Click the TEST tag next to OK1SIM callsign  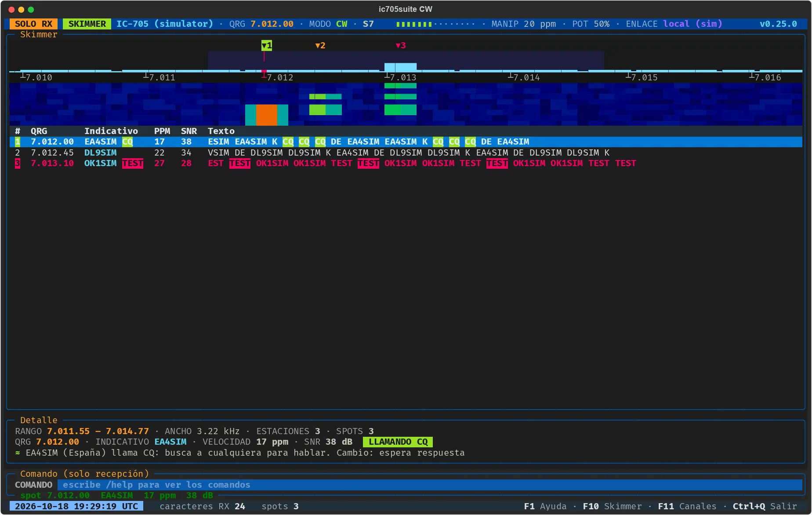(133, 163)
